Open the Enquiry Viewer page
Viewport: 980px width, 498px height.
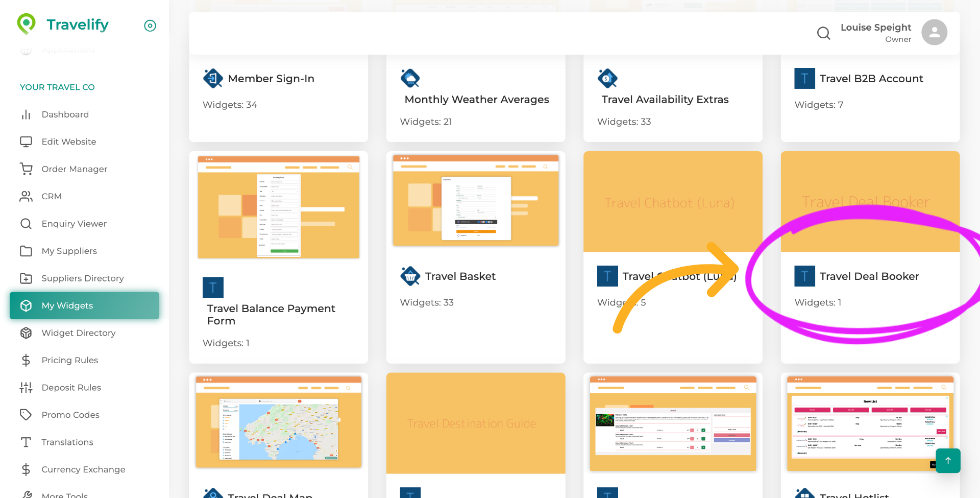click(84, 224)
